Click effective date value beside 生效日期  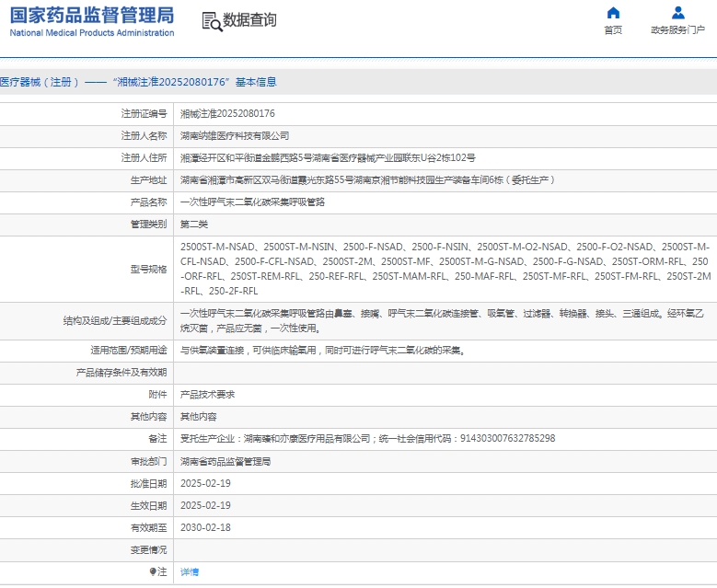pos(205,505)
